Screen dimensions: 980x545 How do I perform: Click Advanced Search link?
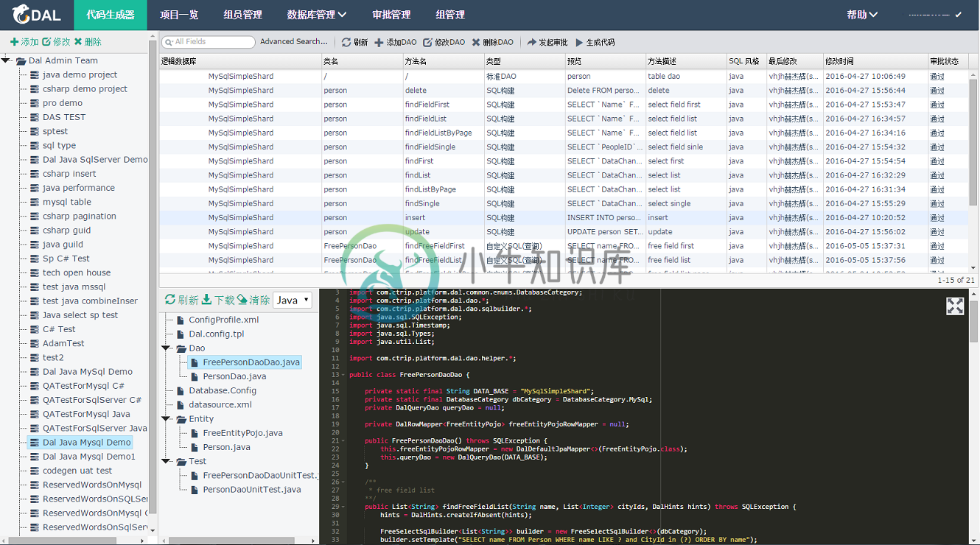pyautogui.click(x=294, y=42)
